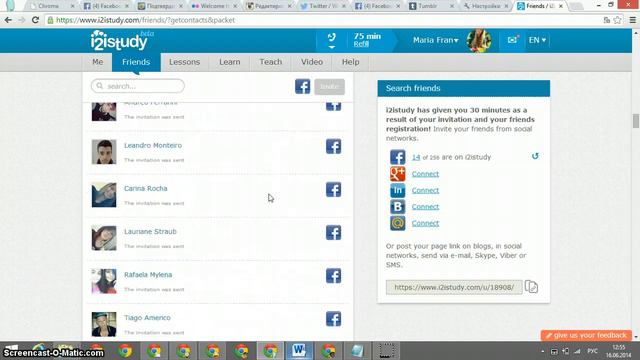Go to the Video tab

[x=312, y=62]
